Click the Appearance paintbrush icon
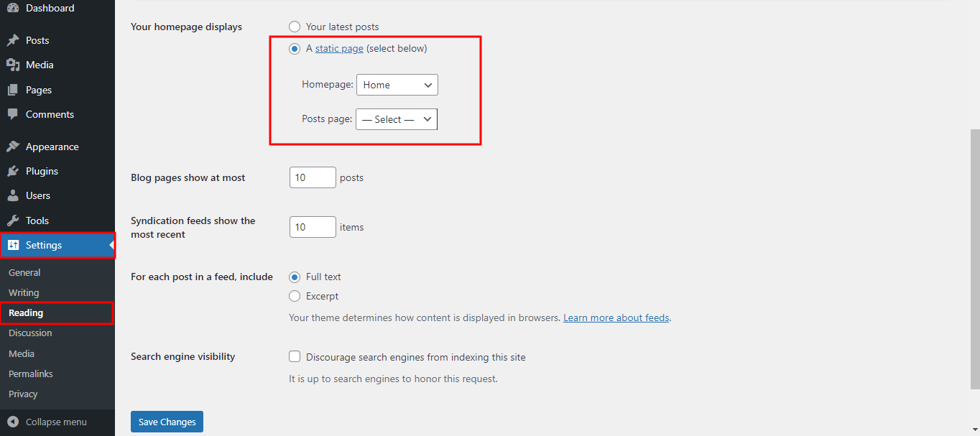This screenshot has width=980, height=436. click(13, 147)
